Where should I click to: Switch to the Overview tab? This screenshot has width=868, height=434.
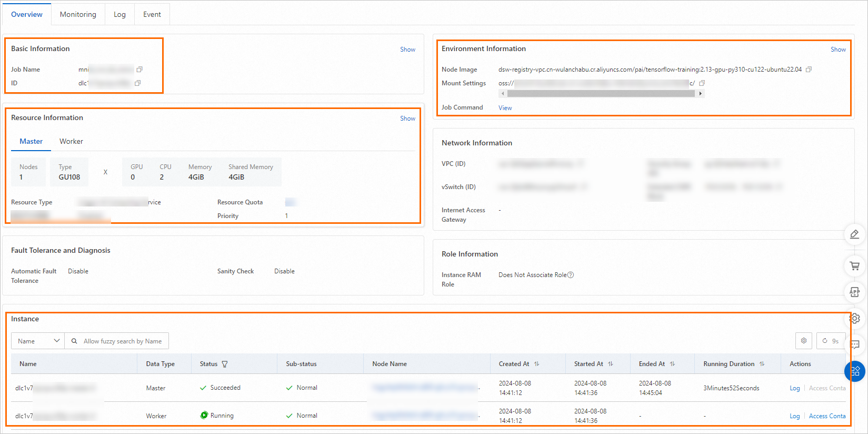[x=27, y=14]
